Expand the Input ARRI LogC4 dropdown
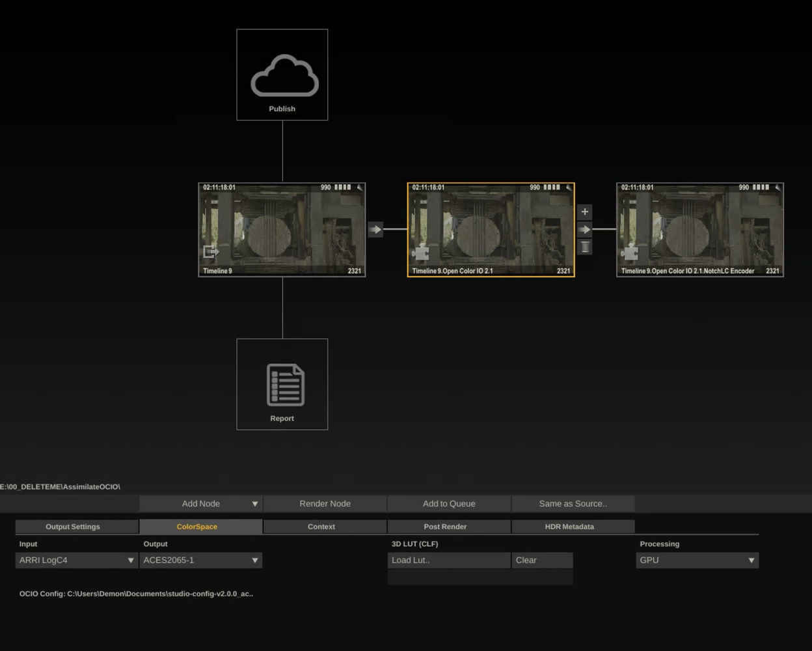The image size is (812, 651). [77, 560]
